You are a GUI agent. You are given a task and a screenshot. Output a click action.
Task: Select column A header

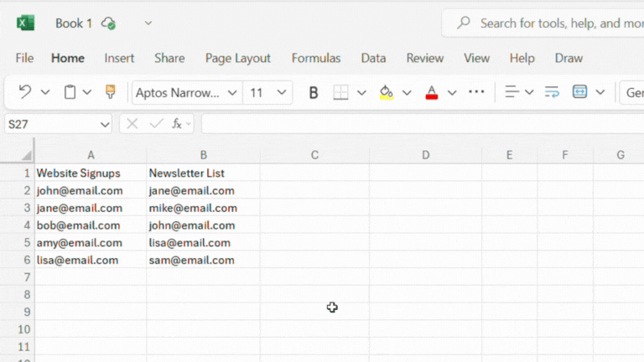coord(91,155)
